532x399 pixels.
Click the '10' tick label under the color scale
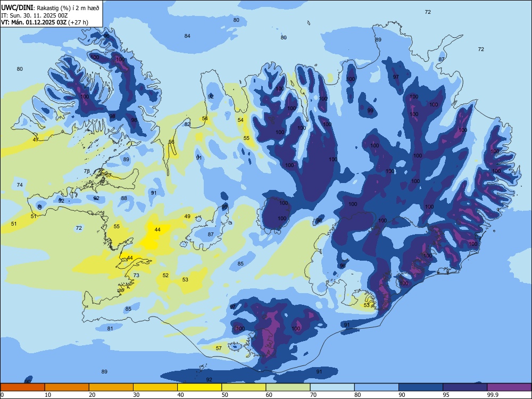click(x=48, y=395)
